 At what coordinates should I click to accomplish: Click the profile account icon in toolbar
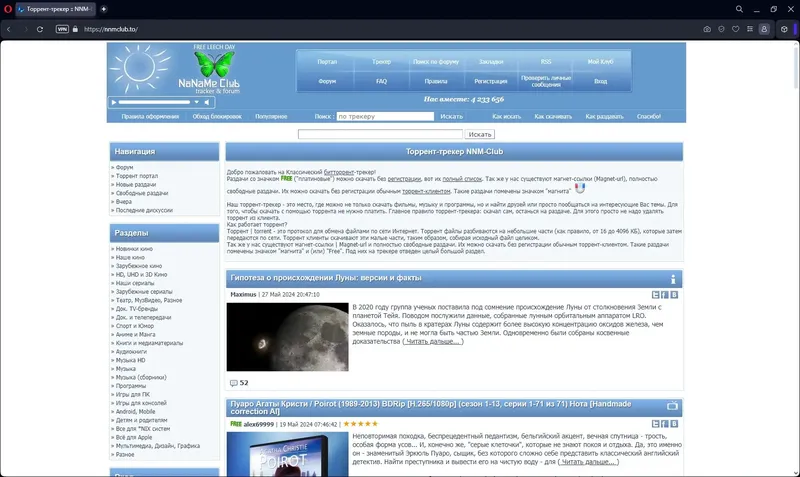click(x=764, y=29)
